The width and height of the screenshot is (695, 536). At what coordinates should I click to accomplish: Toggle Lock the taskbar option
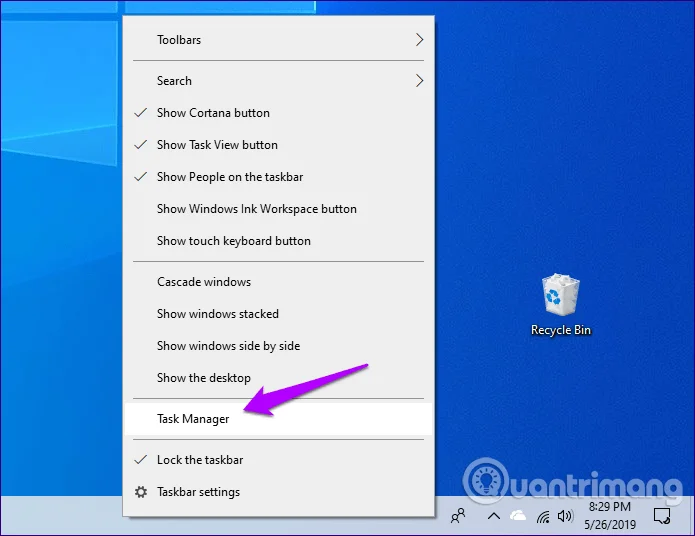[278, 460]
